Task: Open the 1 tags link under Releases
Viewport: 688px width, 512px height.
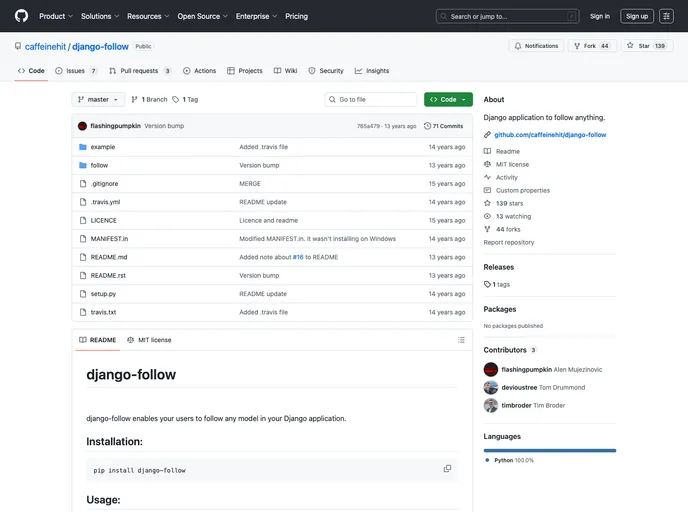Action: 497,284
